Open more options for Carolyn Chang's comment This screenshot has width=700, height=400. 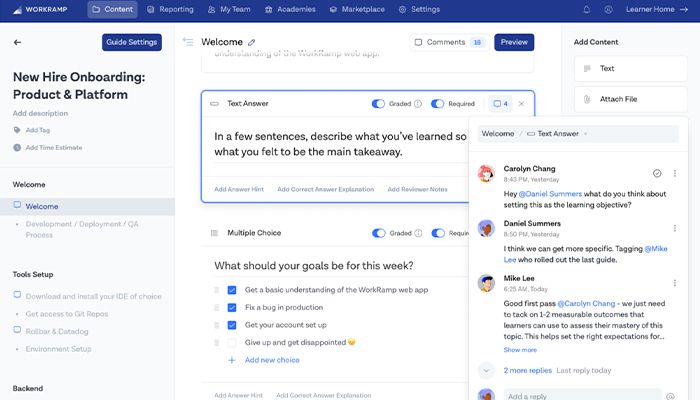tap(675, 173)
